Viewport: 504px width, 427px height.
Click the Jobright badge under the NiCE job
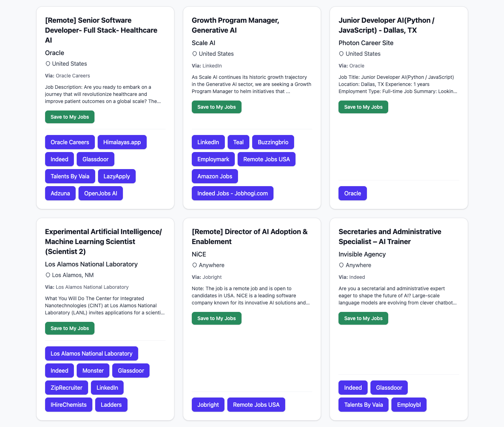tap(208, 405)
